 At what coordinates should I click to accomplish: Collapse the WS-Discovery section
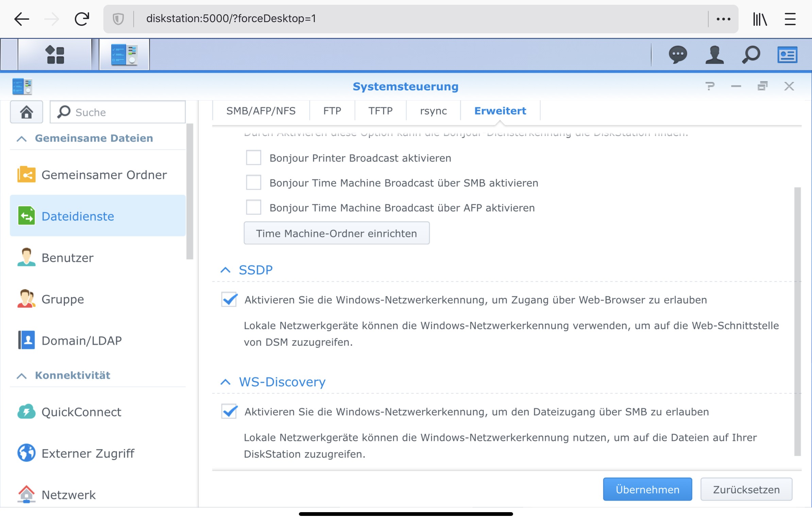225,382
